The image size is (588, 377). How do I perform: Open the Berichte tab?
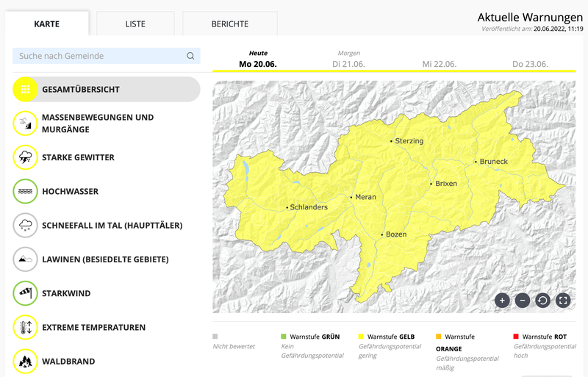tap(229, 24)
